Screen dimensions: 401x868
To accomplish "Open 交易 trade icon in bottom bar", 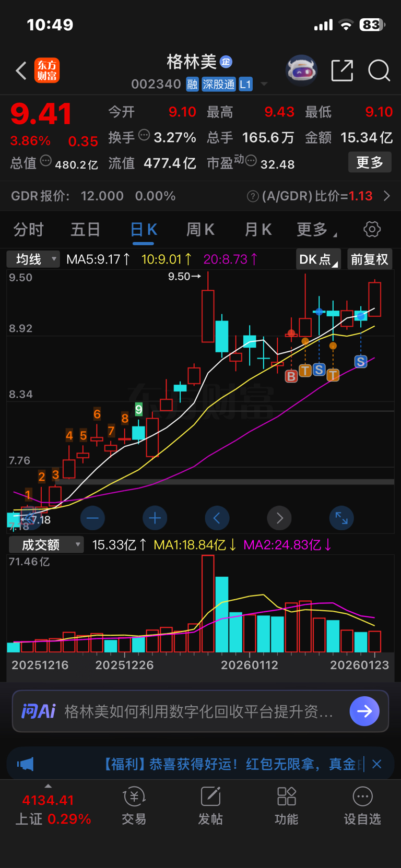I will click(x=134, y=806).
